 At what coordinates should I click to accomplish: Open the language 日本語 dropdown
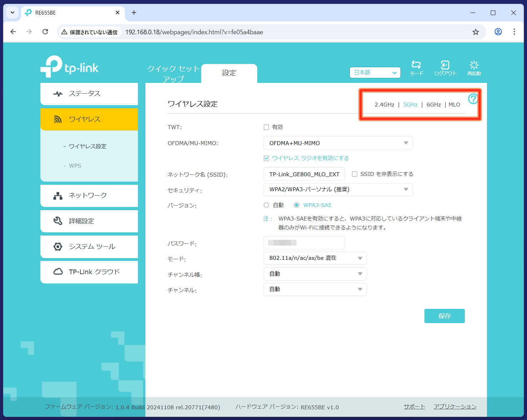pos(375,73)
